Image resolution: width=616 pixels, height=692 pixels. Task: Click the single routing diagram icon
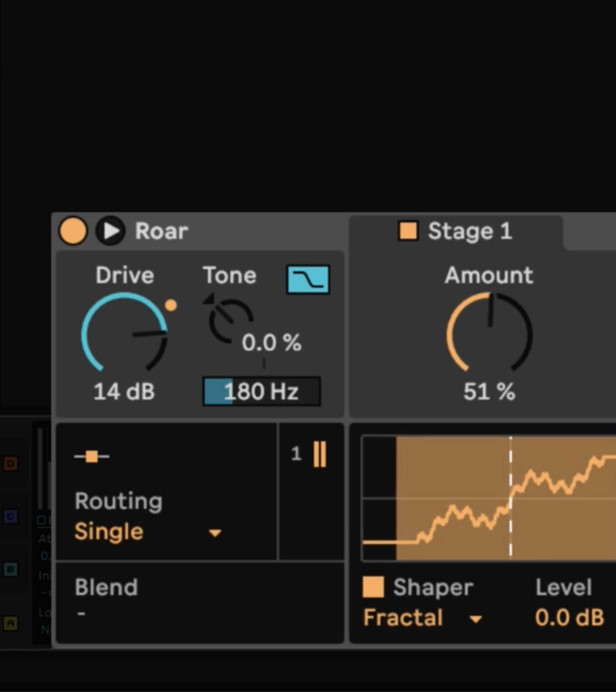92,456
